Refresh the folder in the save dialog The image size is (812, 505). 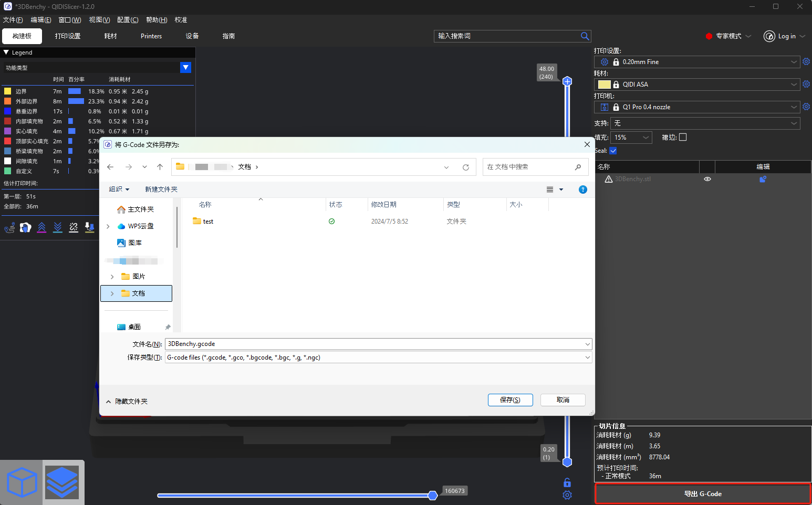[x=465, y=167]
